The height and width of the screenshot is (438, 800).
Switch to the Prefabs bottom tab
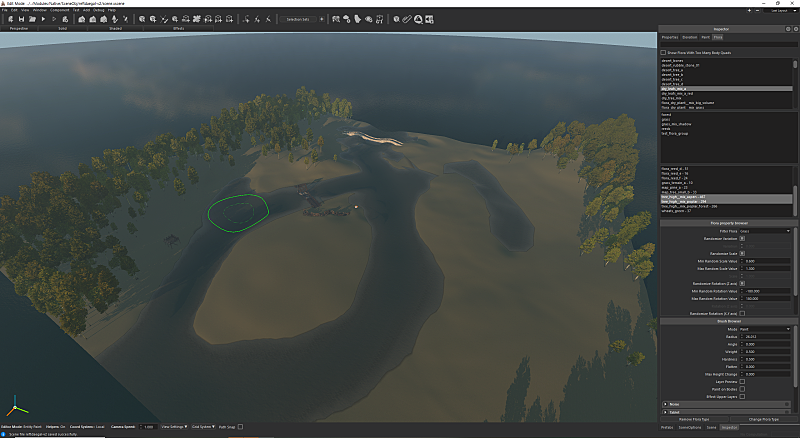[x=667, y=428]
